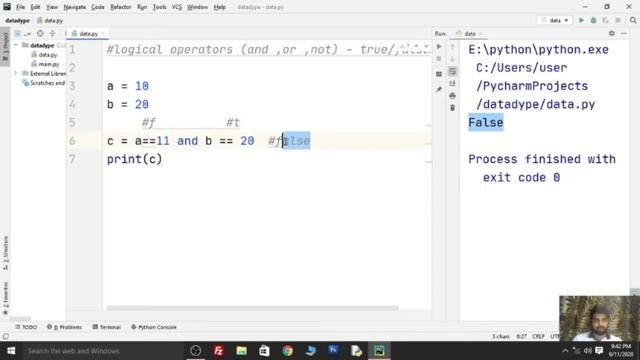The image size is (640, 360).
Task: Click the Up the Stack Trace arrow
Action: click(452, 47)
